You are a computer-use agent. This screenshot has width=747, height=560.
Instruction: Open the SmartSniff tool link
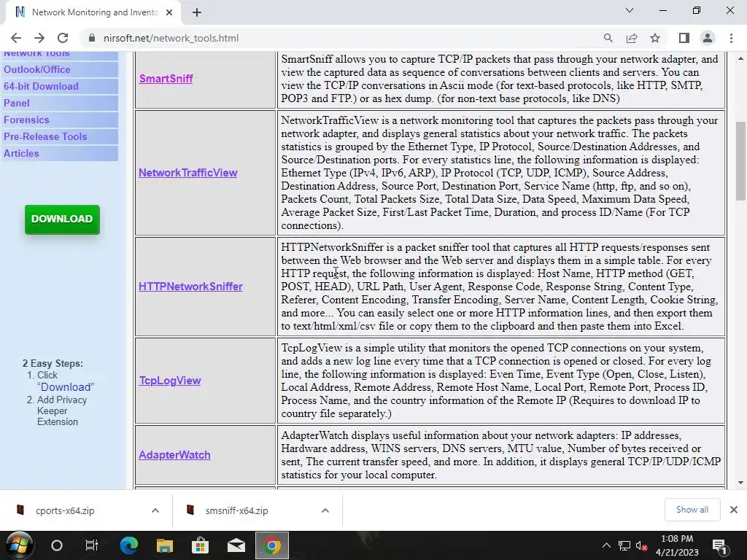pos(166,79)
